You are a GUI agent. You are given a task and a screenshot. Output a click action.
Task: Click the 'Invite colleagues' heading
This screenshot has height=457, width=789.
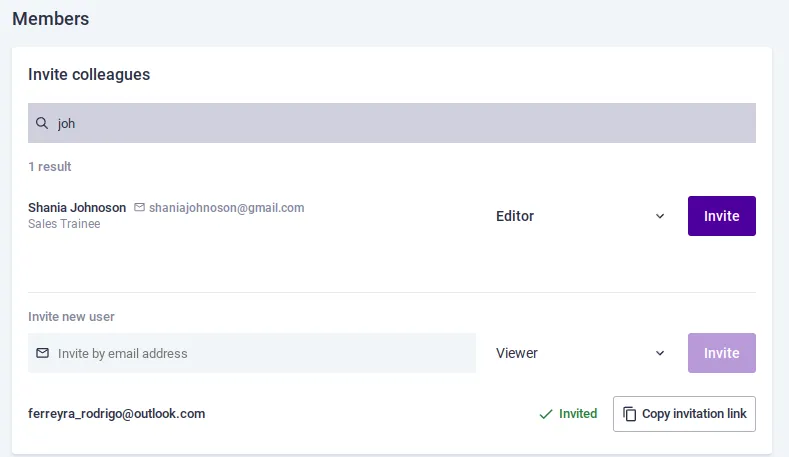click(89, 74)
